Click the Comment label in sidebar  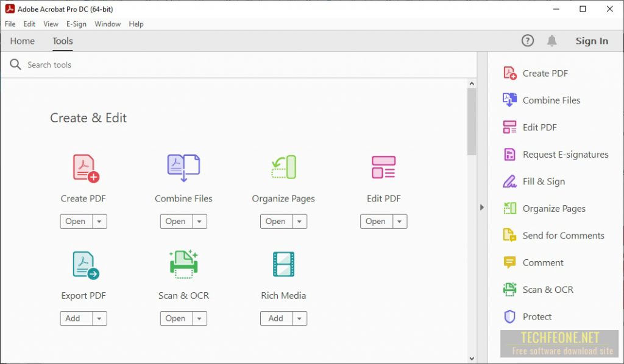543,263
